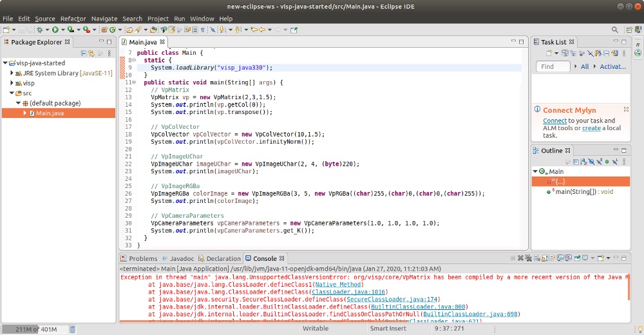Click the New file icon in toolbar

point(6,30)
